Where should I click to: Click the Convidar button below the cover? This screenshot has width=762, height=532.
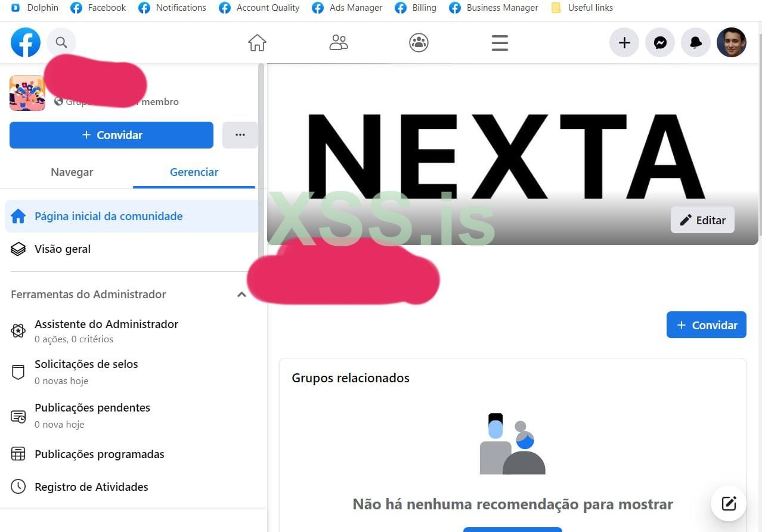707,325
